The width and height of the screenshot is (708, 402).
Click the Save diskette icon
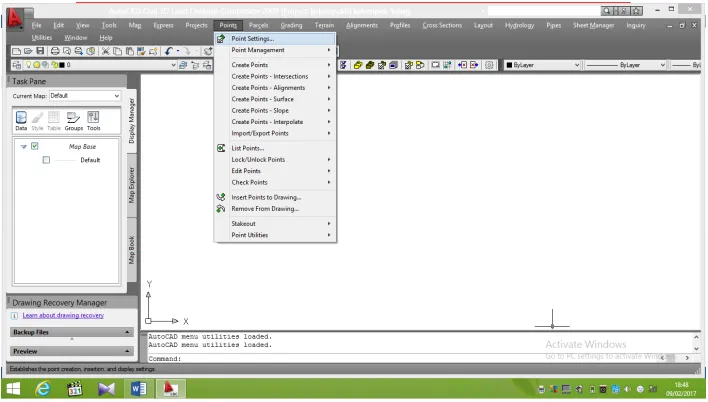(x=40, y=51)
